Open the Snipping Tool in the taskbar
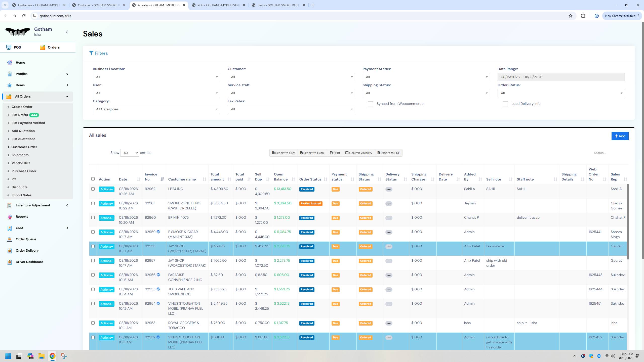This screenshot has width=644, height=362. pos(64,356)
